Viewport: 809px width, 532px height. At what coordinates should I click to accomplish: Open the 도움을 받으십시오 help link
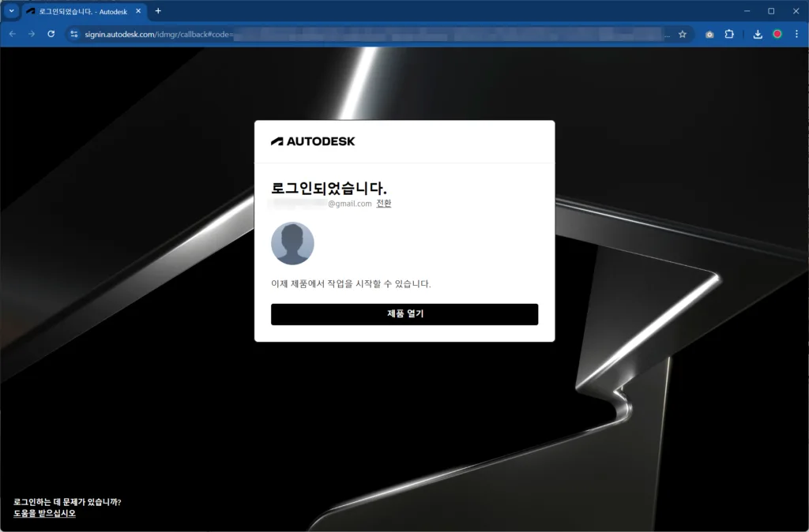click(x=44, y=513)
